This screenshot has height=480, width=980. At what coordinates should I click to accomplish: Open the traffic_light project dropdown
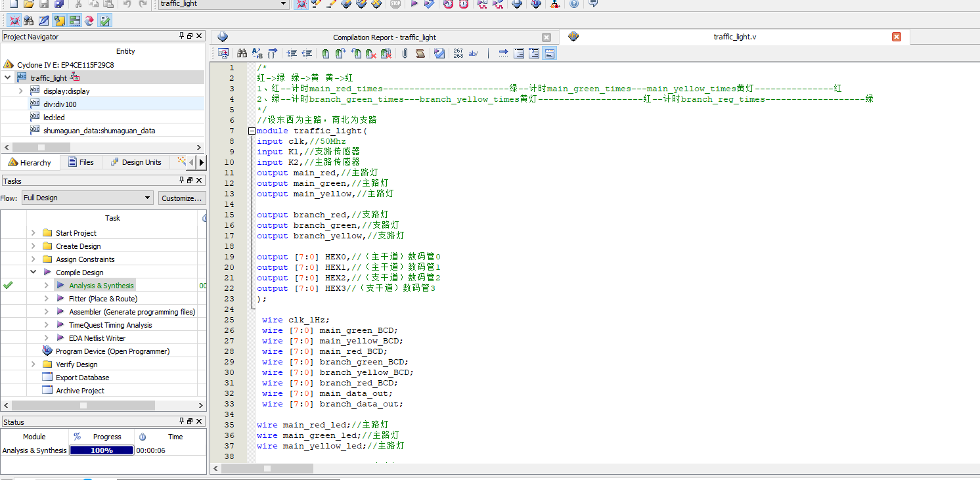(284, 4)
